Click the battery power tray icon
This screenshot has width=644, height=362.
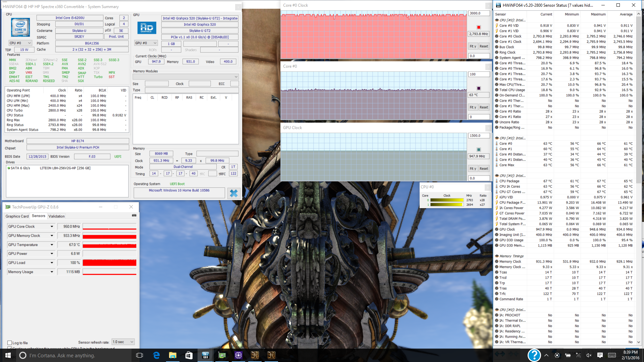tap(568, 355)
